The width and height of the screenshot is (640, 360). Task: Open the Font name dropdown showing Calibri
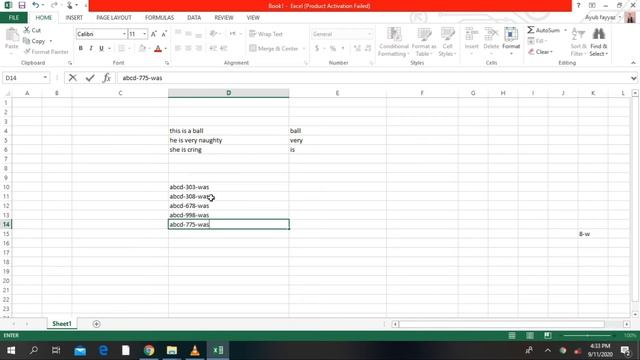(124, 34)
